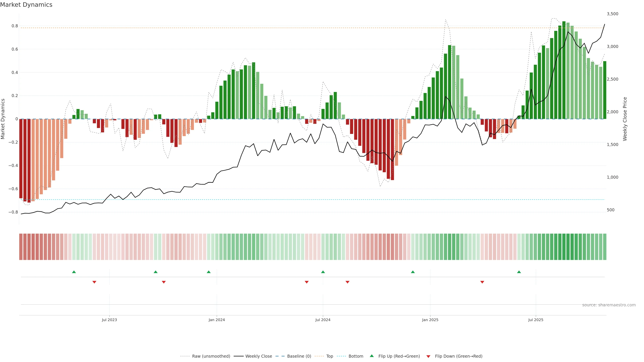
Task: Toggle the Weekly Close legend entry
Action: coord(258,356)
